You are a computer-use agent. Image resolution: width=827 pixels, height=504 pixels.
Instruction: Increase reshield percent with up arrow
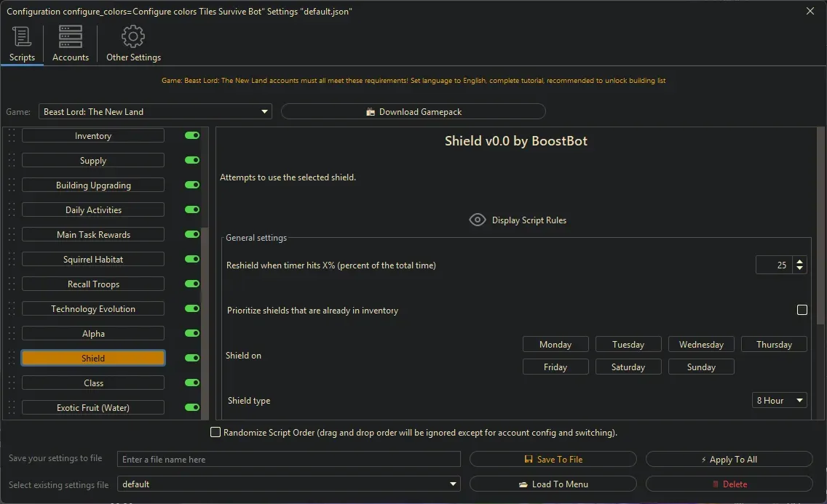tap(799, 262)
